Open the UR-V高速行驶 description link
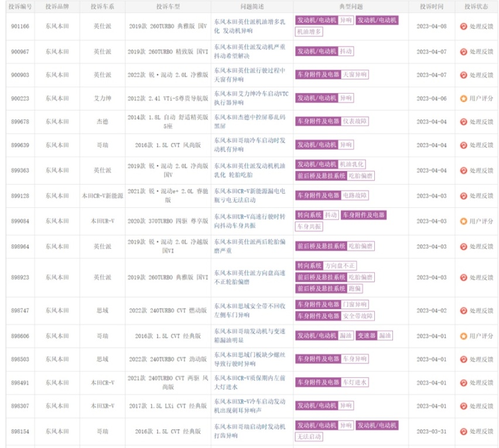The width and height of the screenshot is (499, 448). 249,221
